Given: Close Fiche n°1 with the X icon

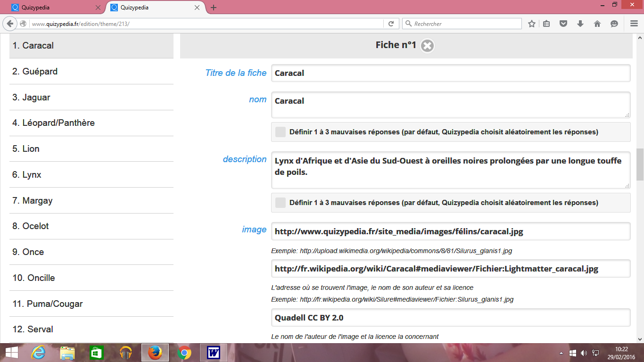Looking at the screenshot, I should coord(427,46).
